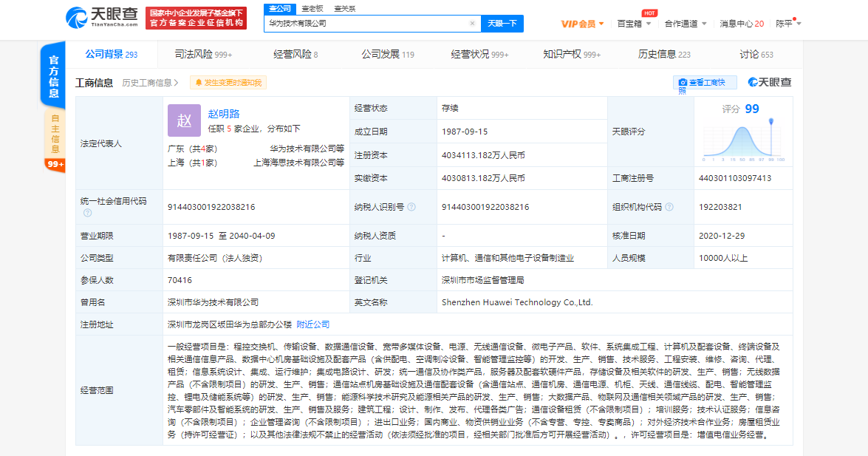This screenshot has height=456, width=868.
Task: Click the help icon next to 组织机构代码
Action: click(669, 207)
